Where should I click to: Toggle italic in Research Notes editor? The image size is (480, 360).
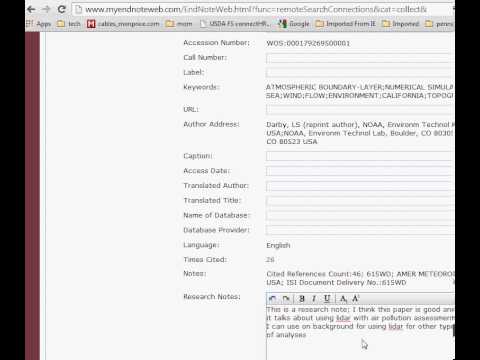(314, 299)
